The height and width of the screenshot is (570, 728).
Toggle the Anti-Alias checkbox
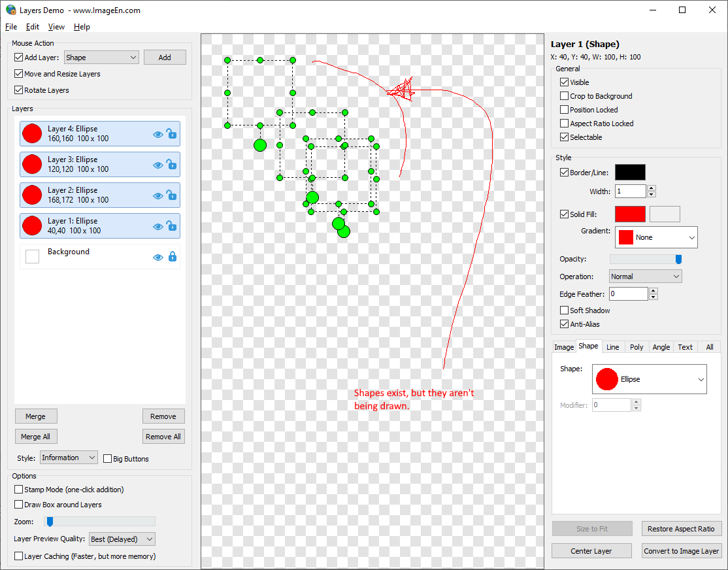click(564, 324)
